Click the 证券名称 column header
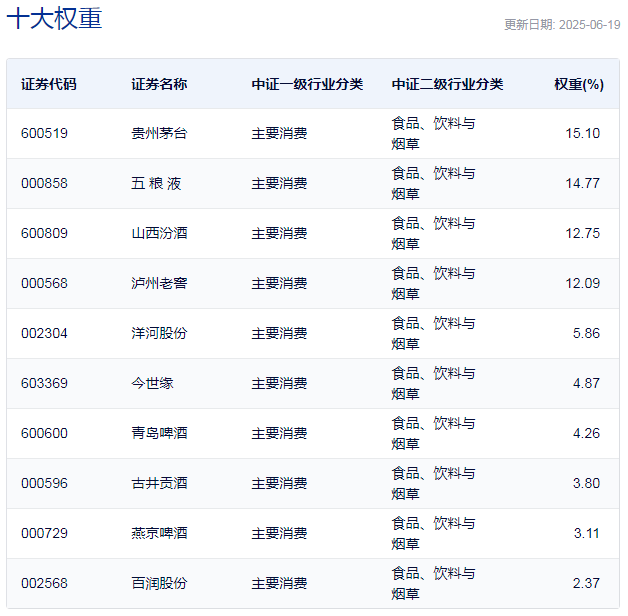The width and height of the screenshot is (628, 616). click(x=159, y=84)
